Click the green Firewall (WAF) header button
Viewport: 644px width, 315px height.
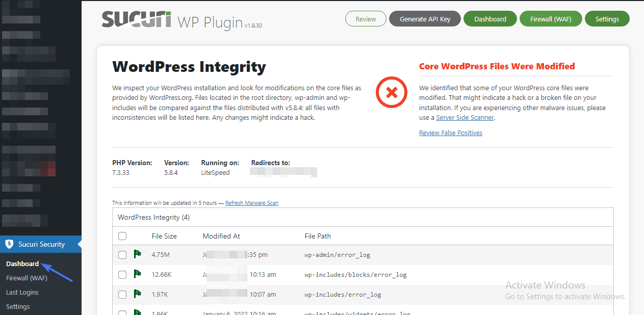550,19
